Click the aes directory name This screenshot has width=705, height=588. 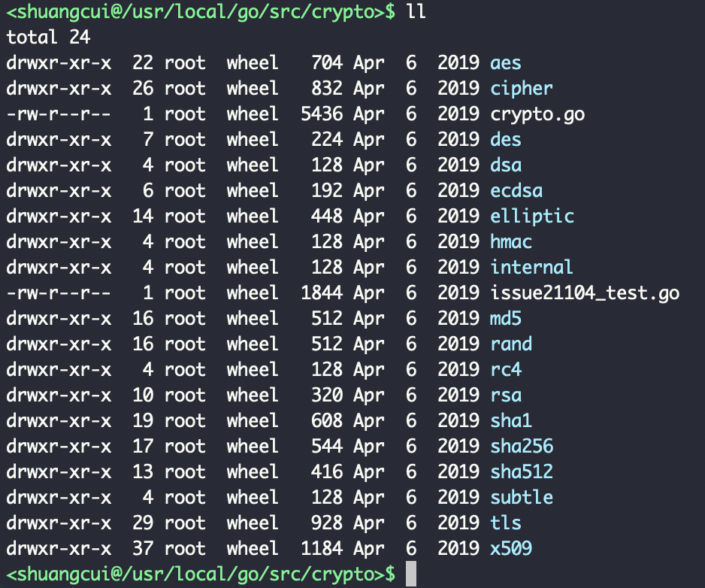pyautogui.click(x=505, y=63)
